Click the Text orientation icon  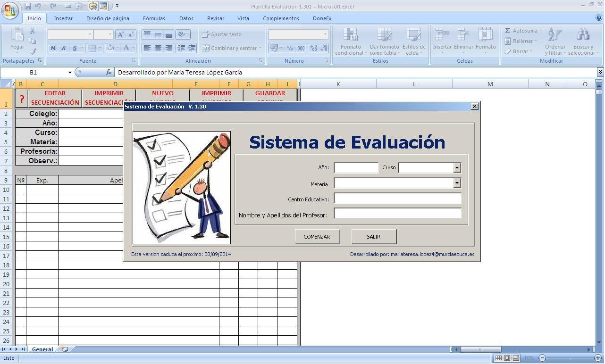pos(181,34)
